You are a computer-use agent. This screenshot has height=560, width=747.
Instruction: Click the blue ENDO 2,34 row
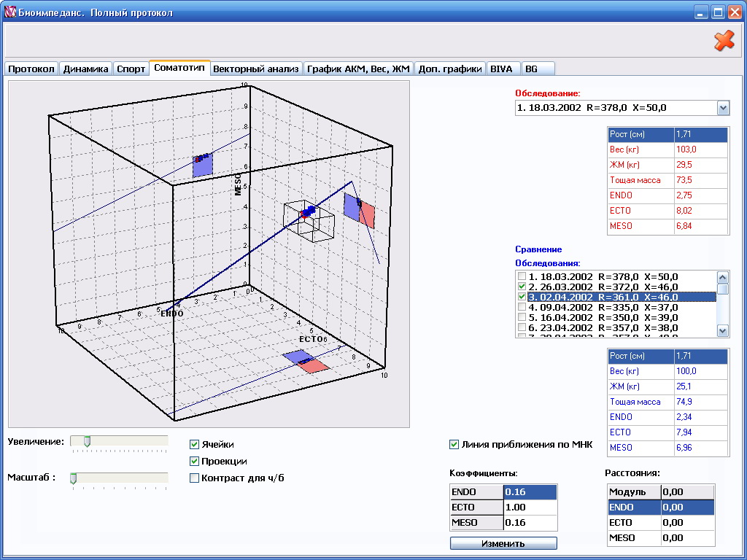[x=668, y=416]
